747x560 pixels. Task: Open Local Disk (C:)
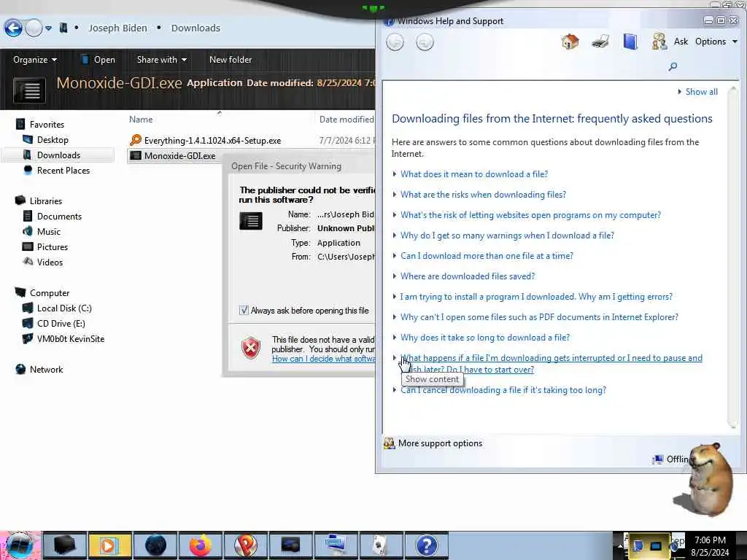[x=64, y=308]
